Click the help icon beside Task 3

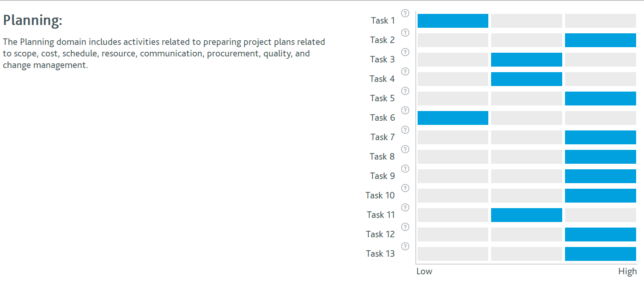(405, 52)
